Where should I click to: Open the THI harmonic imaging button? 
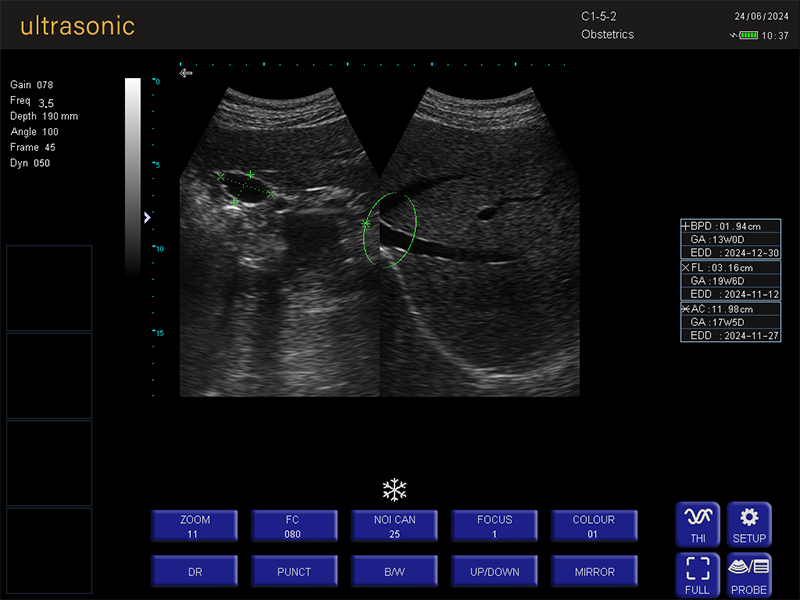(x=697, y=525)
